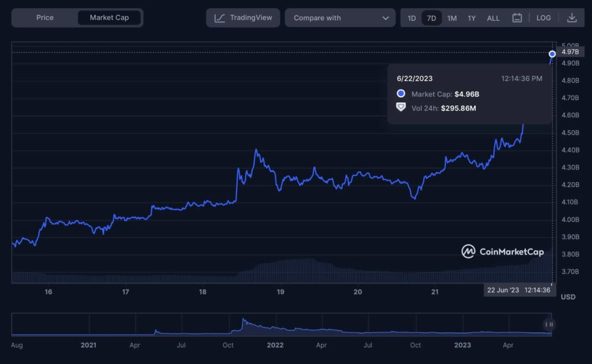Open TradingView mode via the chart icon
The width and height of the screenshot is (592, 364).
click(x=220, y=17)
